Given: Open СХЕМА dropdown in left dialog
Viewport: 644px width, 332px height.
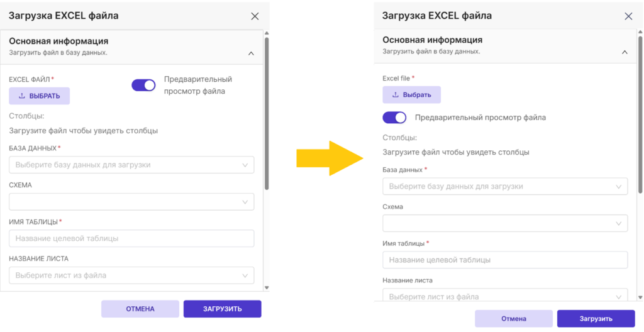Looking at the screenshot, I should 131,202.
